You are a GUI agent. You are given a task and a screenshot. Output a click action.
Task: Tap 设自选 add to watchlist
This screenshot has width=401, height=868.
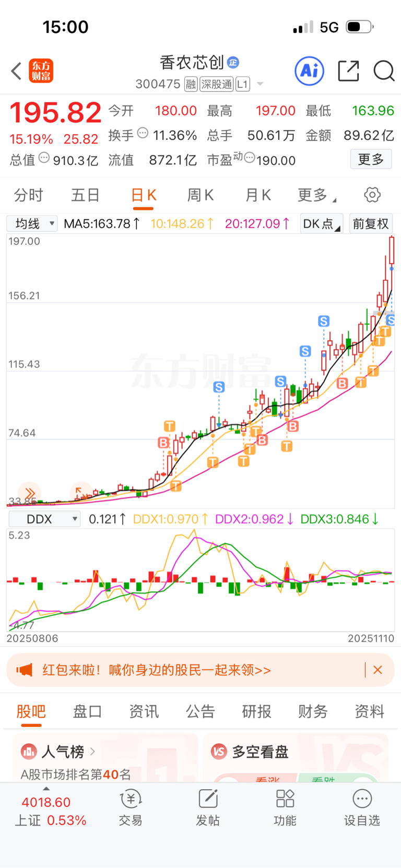click(x=362, y=808)
